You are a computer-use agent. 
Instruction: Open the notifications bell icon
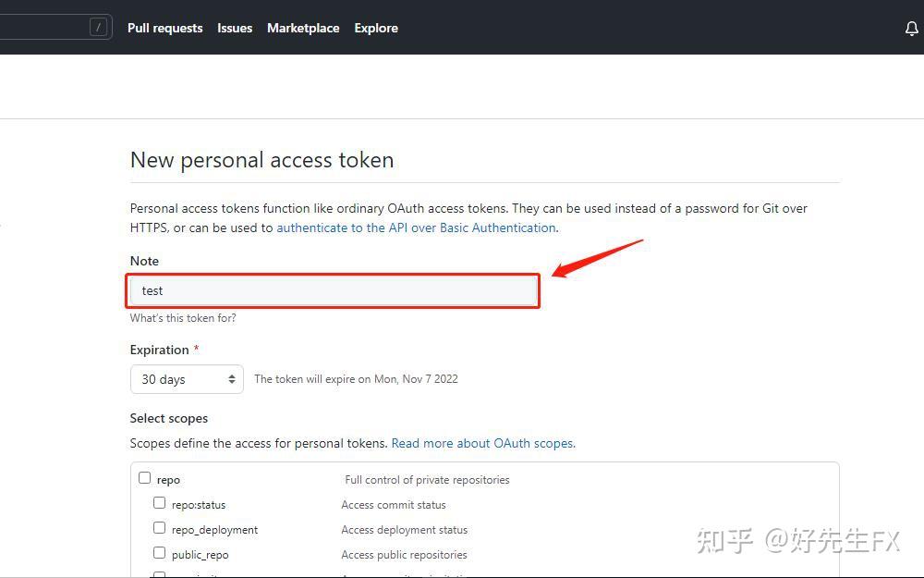[912, 29]
